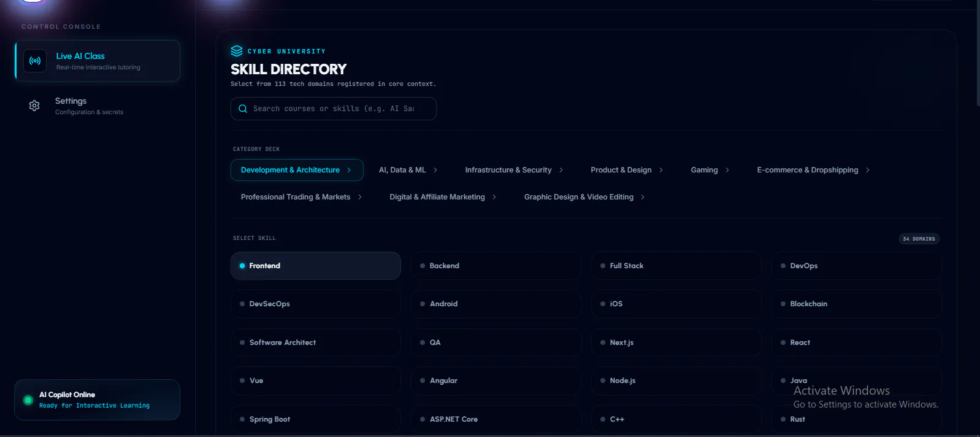Choose the Next.js skill card
This screenshot has height=437, width=980.
[x=676, y=342]
